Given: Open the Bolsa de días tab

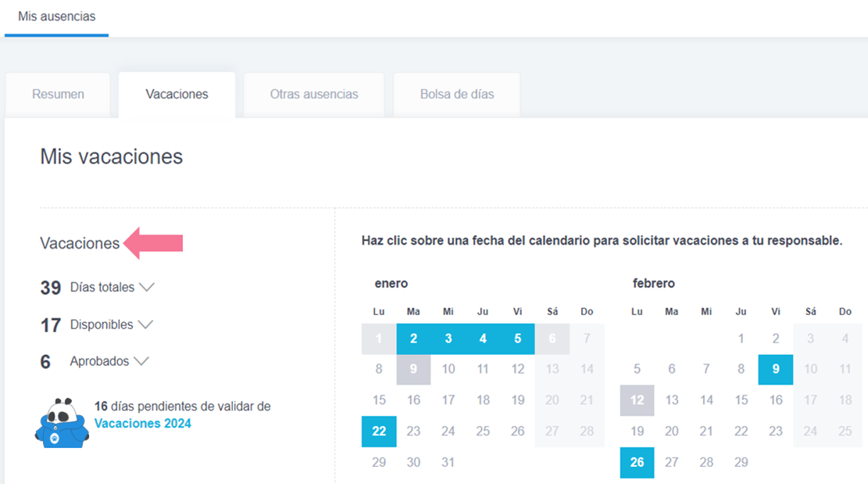Looking at the screenshot, I should pos(456,94).
